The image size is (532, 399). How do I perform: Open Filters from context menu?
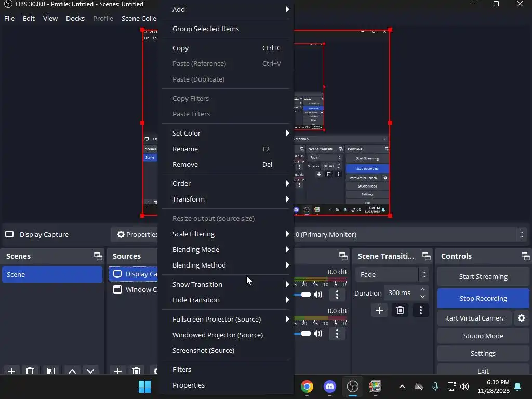226,369
